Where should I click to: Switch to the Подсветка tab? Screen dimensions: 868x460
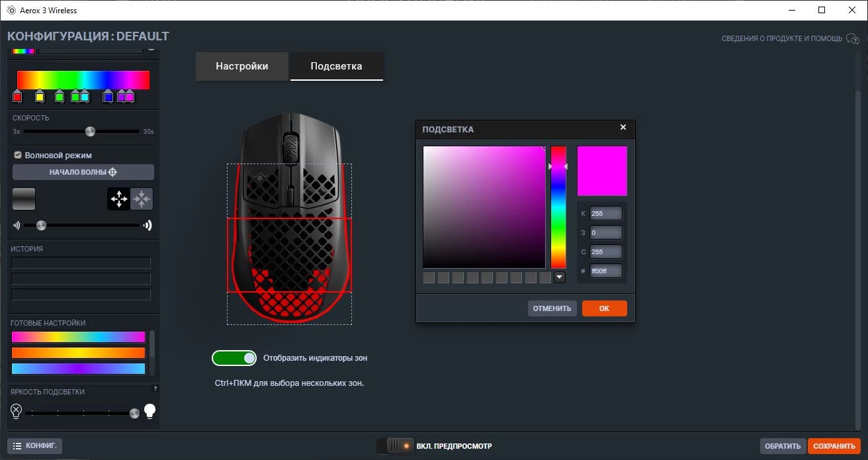336,66
